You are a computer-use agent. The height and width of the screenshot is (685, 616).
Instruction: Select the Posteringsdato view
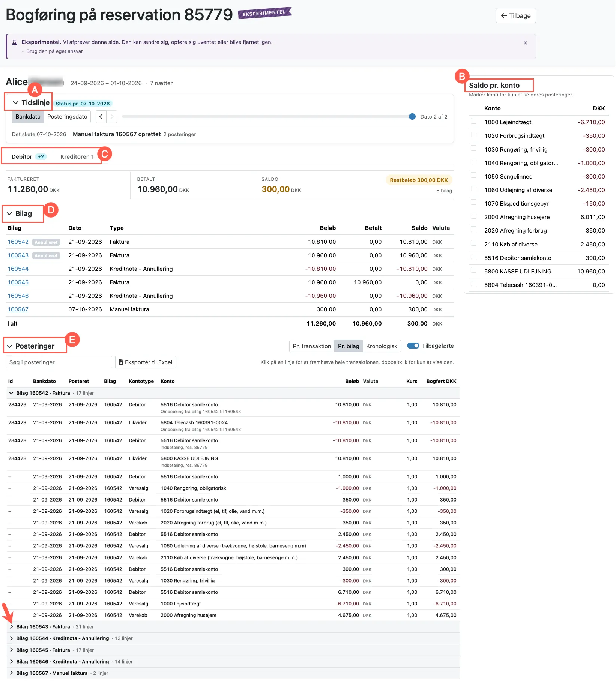click(67, 117)
